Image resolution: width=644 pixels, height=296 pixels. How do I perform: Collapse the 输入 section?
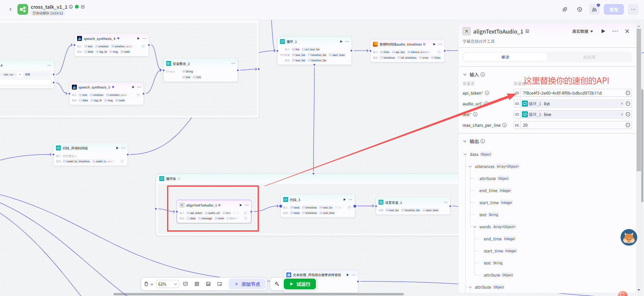(465, 74)
